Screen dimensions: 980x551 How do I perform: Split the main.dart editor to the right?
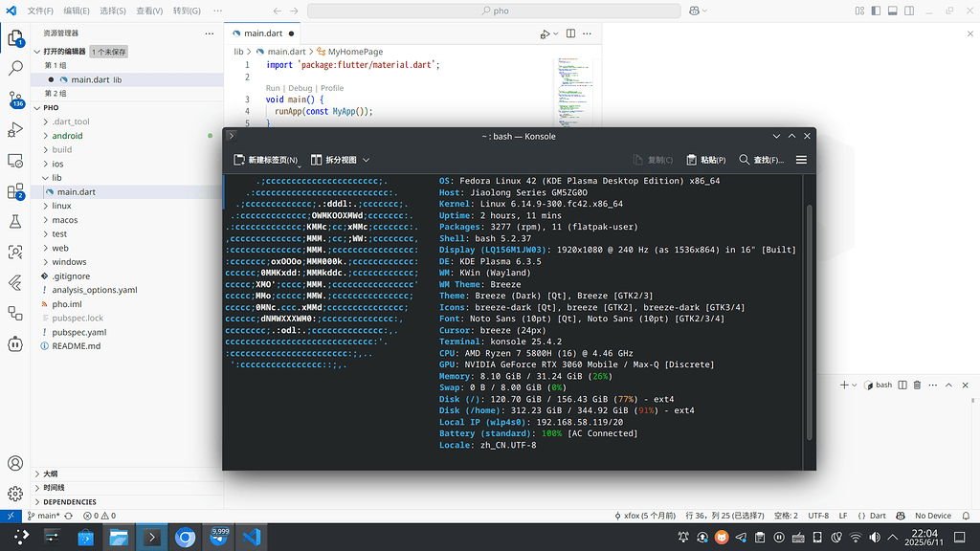pyautogui.click(x=570, y=33)
